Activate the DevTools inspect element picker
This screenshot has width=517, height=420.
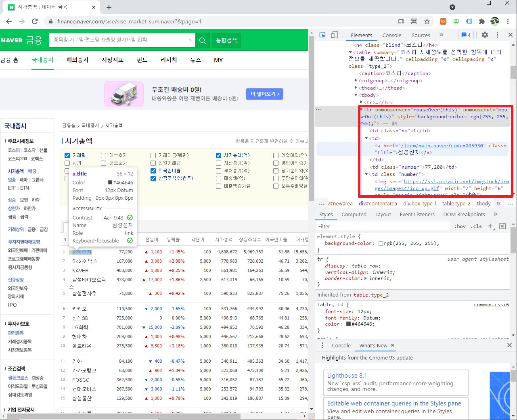[322, 35]
